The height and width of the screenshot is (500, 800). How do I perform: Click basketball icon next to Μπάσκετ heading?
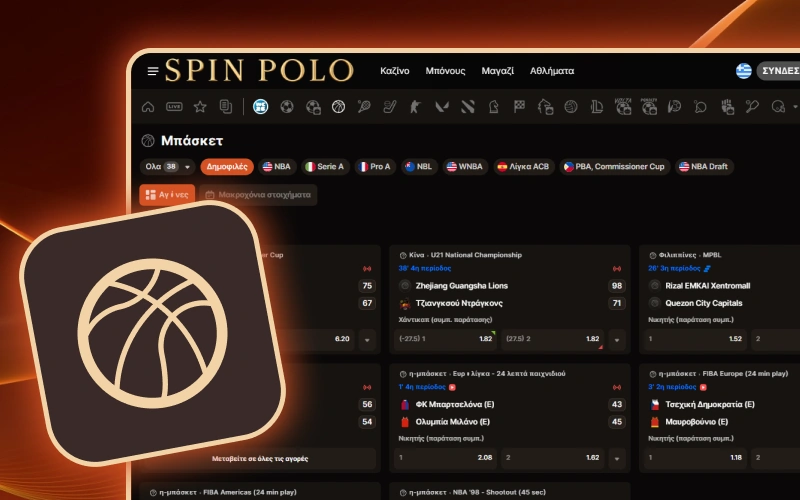click(x=148, y=140)
